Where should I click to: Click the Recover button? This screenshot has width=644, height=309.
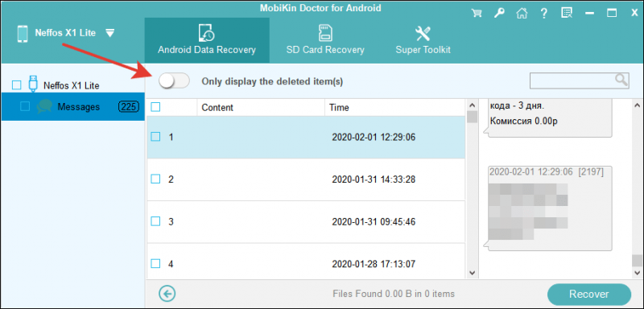(589, 294)
